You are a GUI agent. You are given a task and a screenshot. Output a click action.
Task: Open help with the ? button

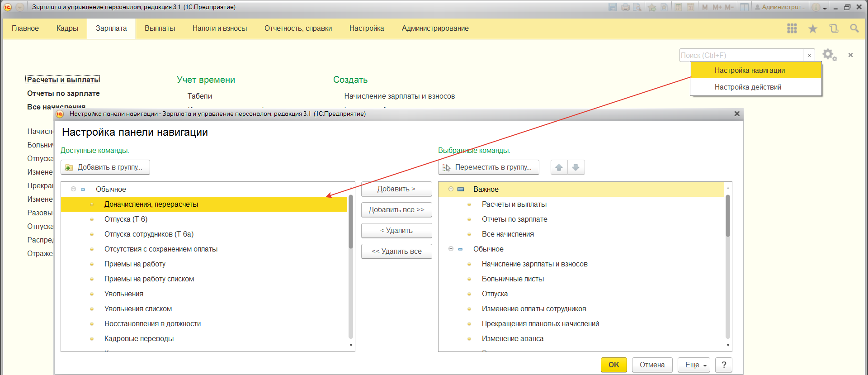click(x=724, y=365)
